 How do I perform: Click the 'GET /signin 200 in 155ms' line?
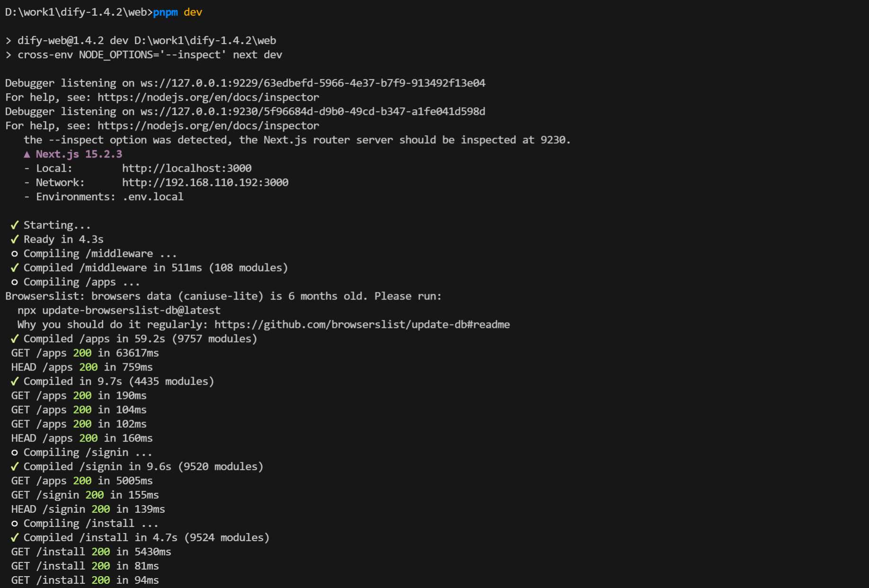pyautogui.click(x=85, y=495)
